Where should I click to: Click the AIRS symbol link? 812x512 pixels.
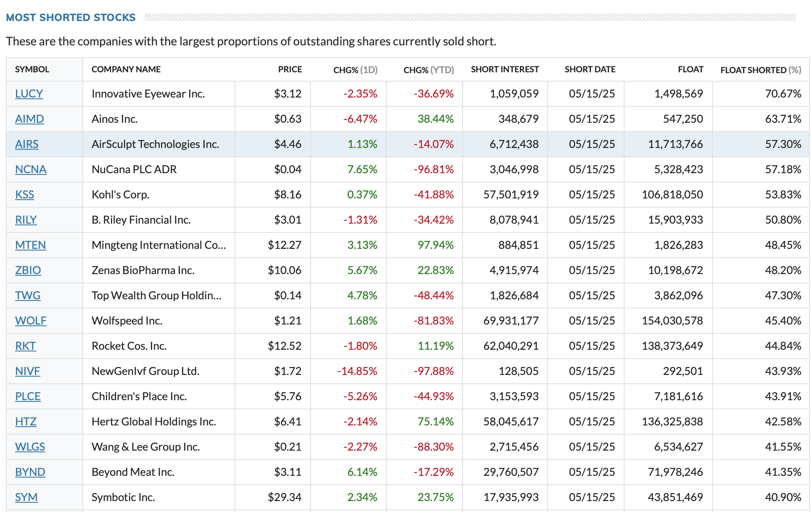coord(27,144)
